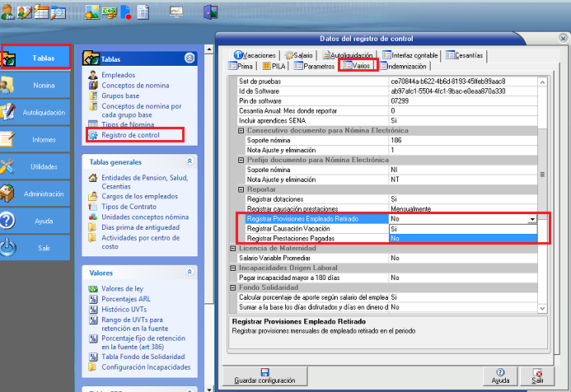Click the money bills icon in the top toolbar

pos(108,12)
